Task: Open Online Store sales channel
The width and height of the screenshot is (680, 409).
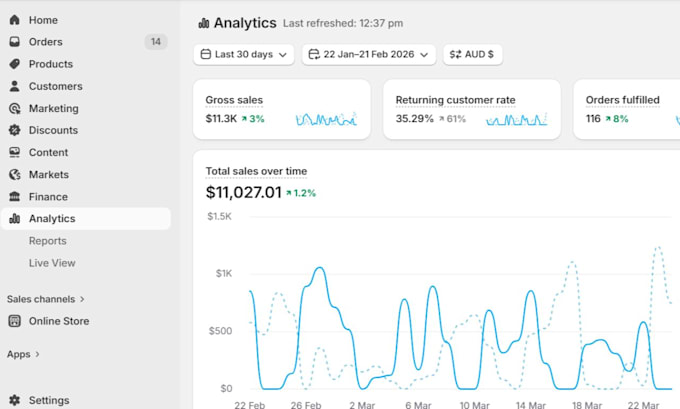Action: [x=86, y=321]
